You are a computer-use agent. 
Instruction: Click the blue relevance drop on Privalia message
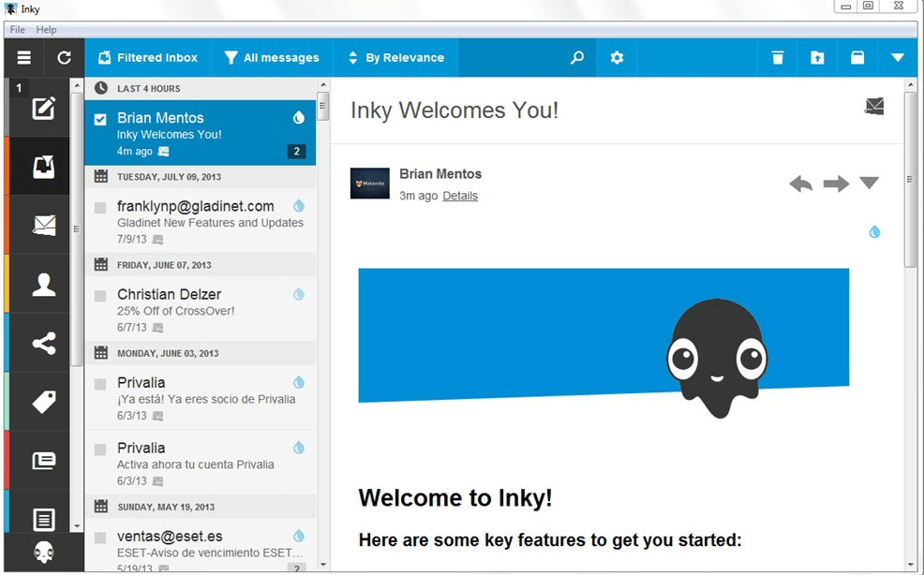pyautogui.click(x=299, y=382)
